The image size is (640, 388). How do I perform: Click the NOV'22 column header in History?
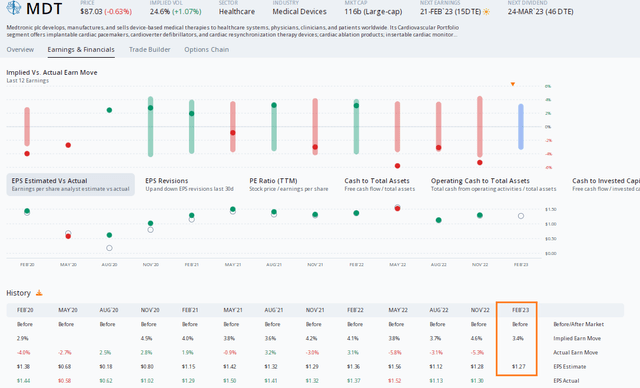(480, 310)
